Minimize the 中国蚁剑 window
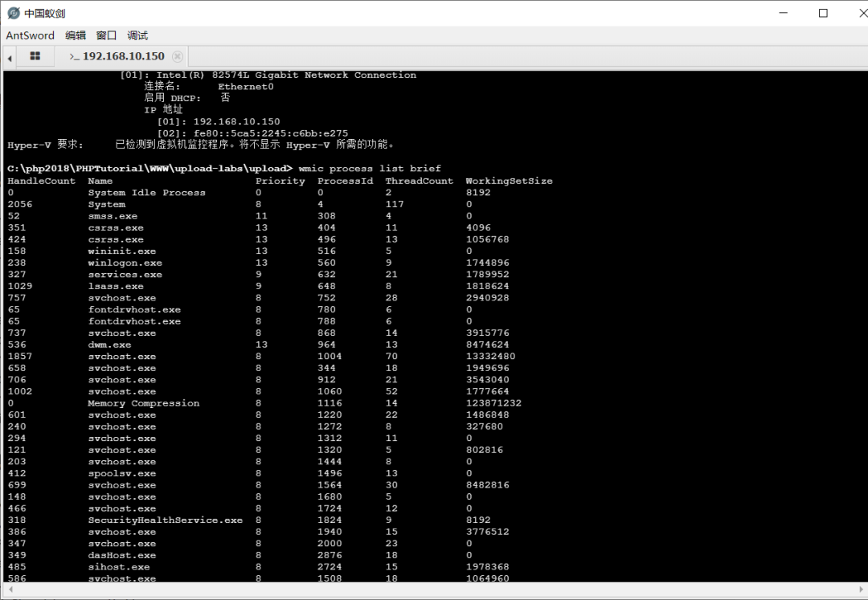 (783, 13)
